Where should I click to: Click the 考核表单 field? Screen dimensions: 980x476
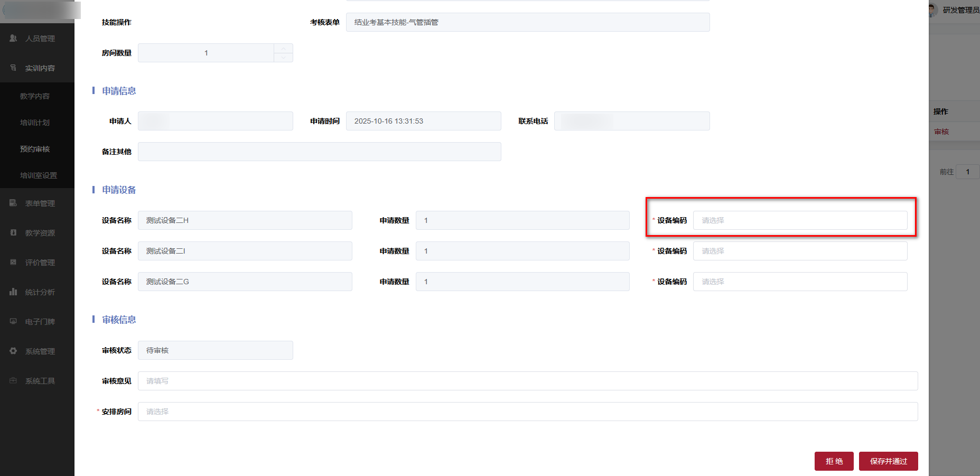click(528, 22)
